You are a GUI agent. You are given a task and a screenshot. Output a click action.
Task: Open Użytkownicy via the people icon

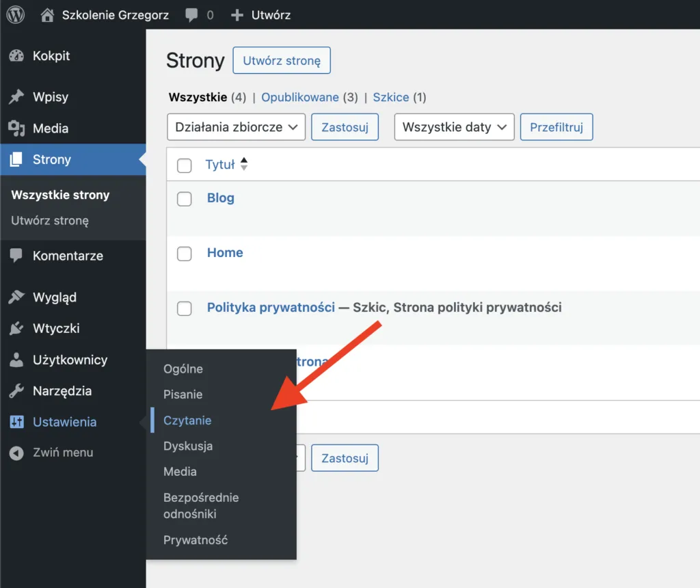(16, 360)
